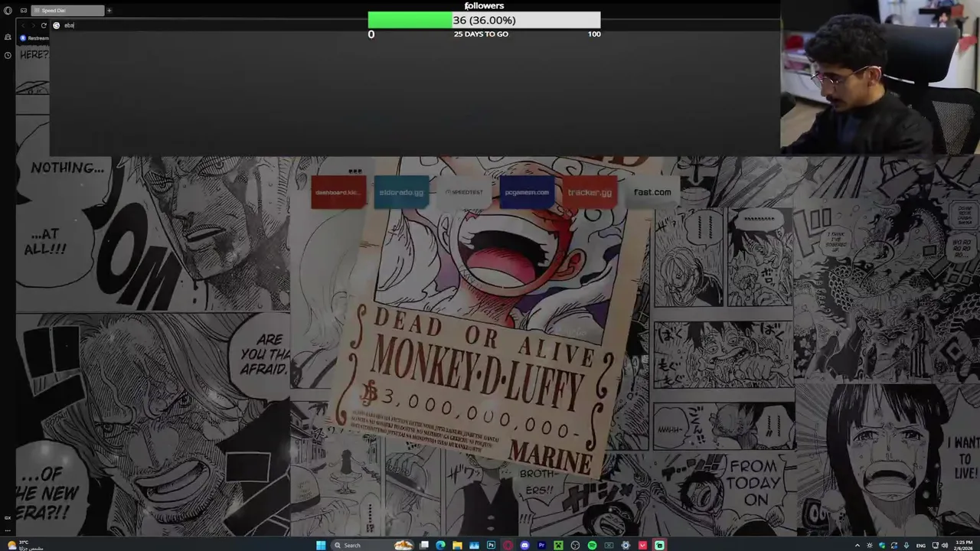Select the Speed Dial tab
980x551 pixels.
point(68,11)
